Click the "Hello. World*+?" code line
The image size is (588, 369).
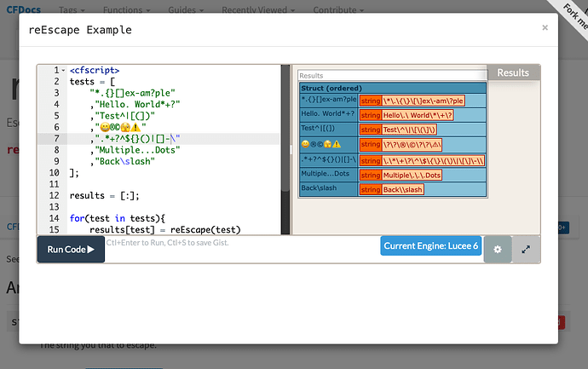point(135,104)
